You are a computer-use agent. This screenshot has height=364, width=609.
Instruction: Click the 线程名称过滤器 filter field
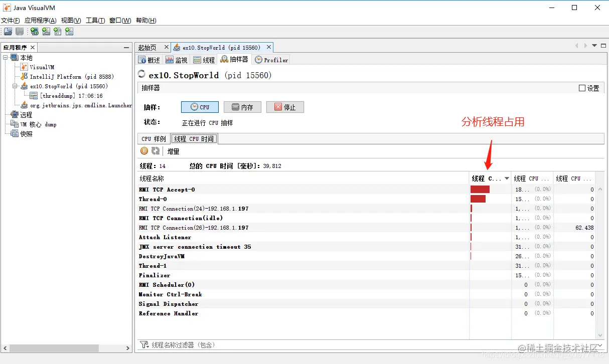click(x=371, y=345)
